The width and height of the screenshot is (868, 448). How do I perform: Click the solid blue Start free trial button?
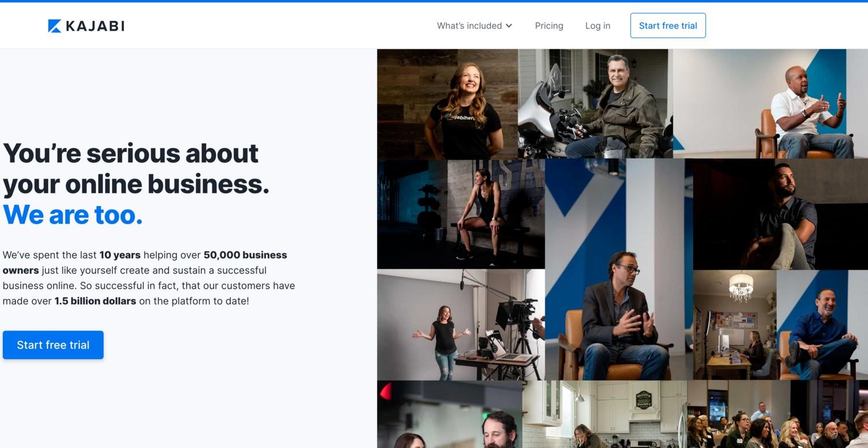point(53,345)
